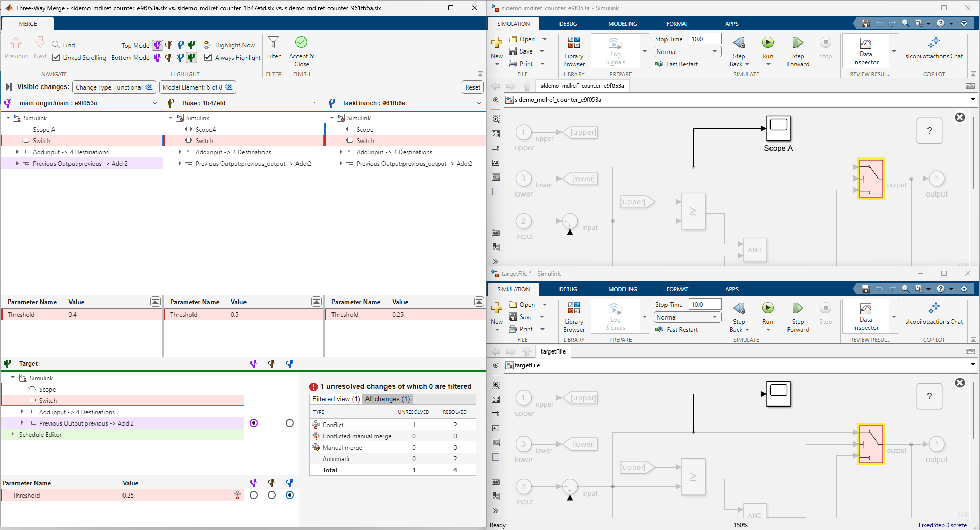
Task: Open Library Browser in targetFile window
Action: coord(574,317)
